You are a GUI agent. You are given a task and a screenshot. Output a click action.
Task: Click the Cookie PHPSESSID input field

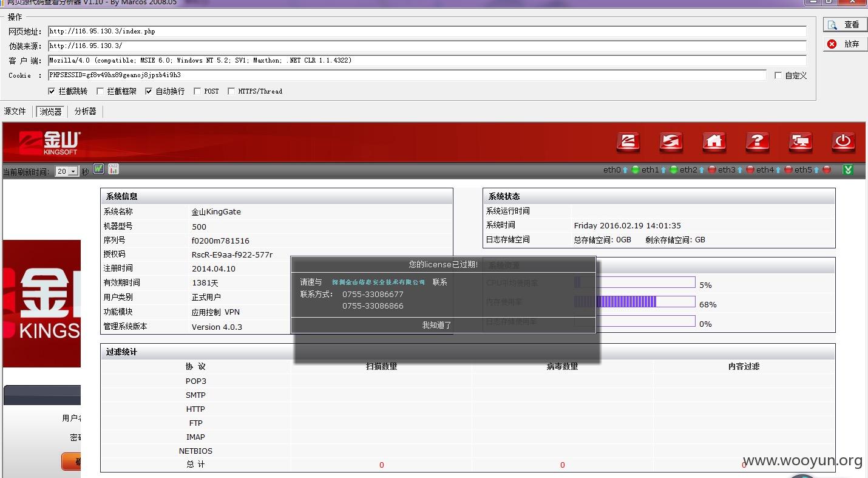(407, 75)
